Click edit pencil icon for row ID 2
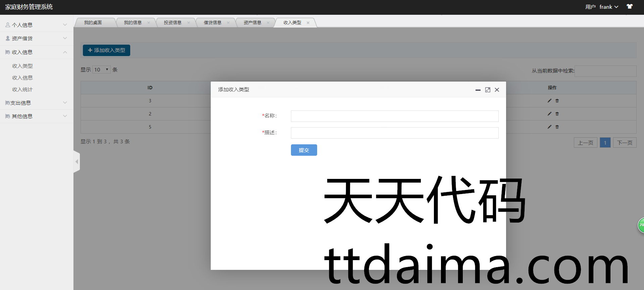Screen dimensions: 644x290 coord(549,114)
